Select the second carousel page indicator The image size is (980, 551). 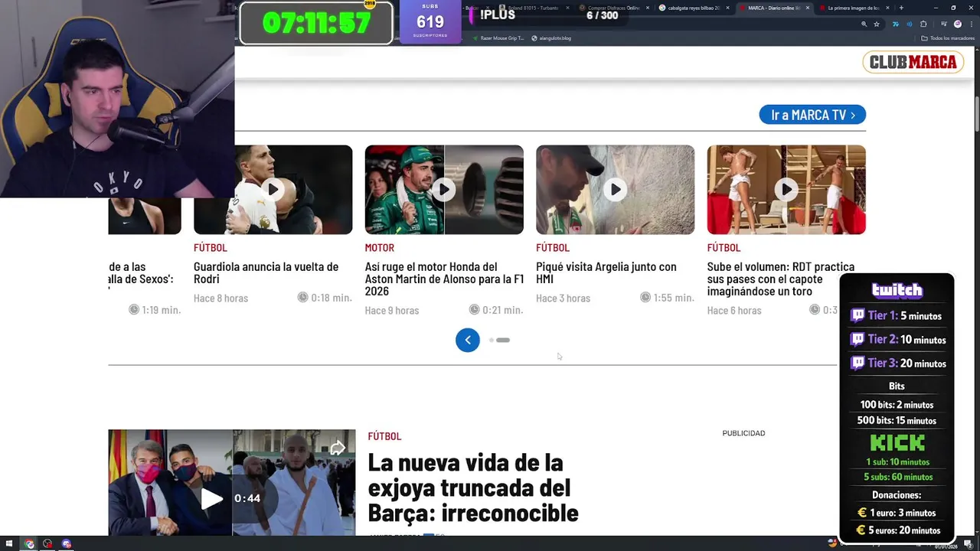pos(503,340)
